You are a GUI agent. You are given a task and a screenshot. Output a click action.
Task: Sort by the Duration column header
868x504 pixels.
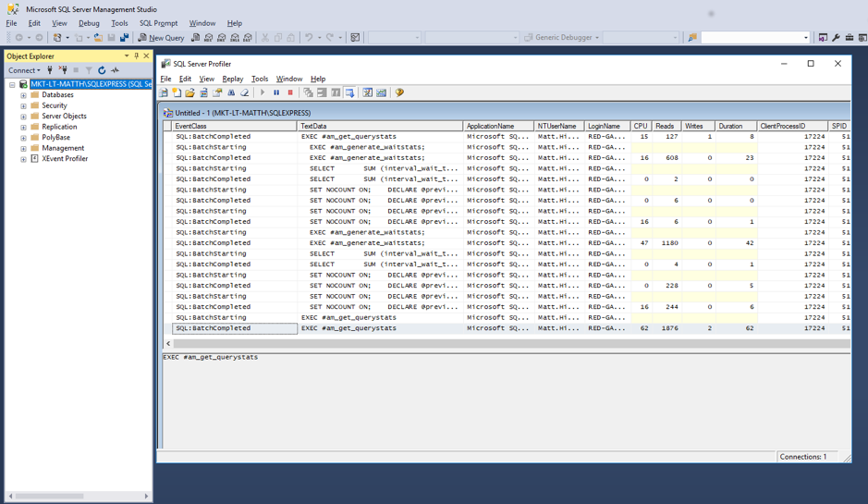click(x=730, y=126)
